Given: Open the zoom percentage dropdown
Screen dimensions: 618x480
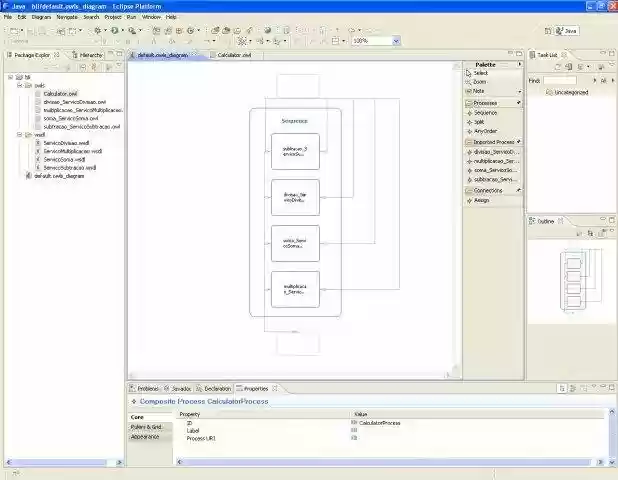Looking at the screenshot, I should point(396,41).
